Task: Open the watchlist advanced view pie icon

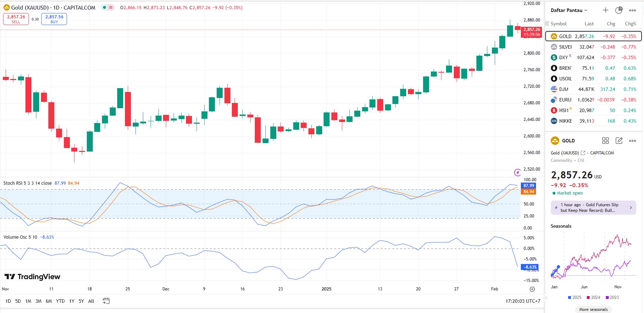Action: (619, 10)
